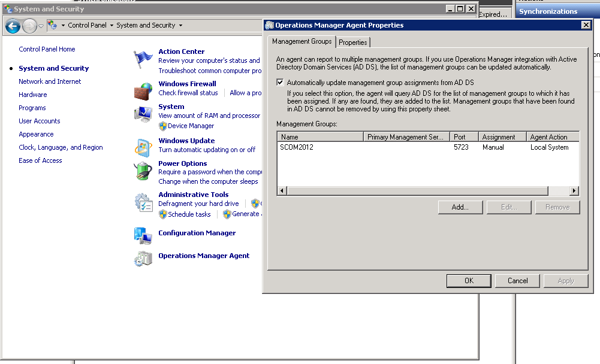Click the System and Security title bar icon

pos(8,9)
